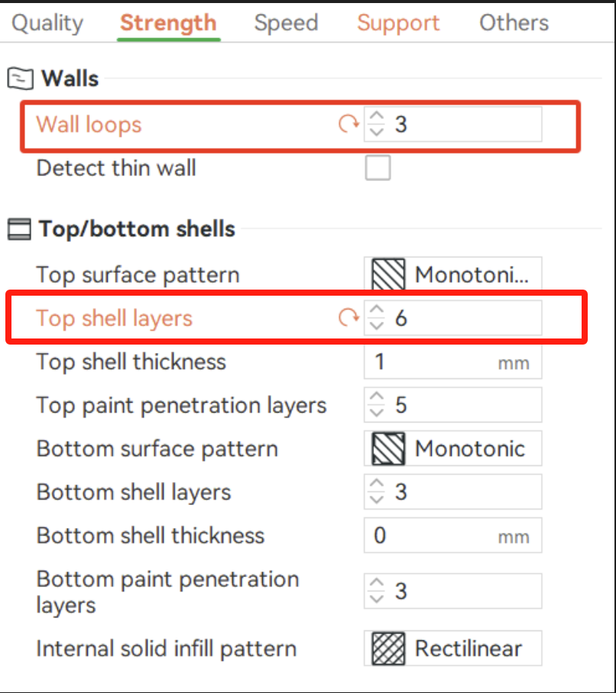Click the Top/bottom shells section icon
This screenshot has height=693, width=616.
pos(18,228)
